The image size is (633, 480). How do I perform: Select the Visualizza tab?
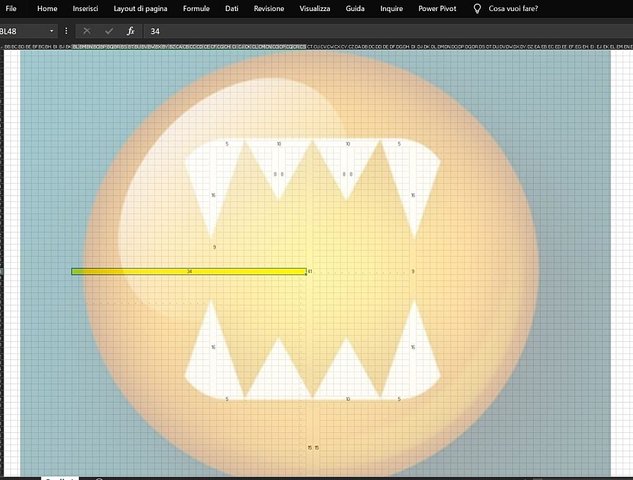315,8
